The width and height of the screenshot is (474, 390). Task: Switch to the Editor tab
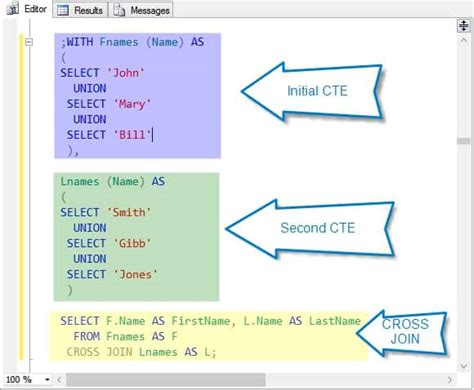27,9
